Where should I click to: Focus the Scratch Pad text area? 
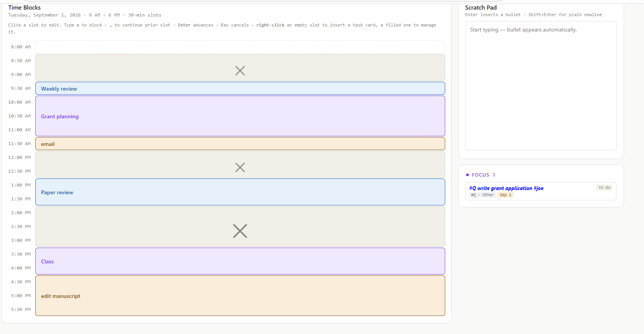[541, 86]
